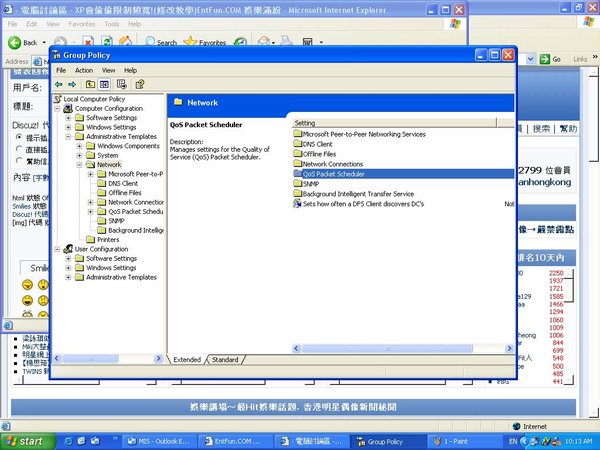Image resolution: width=600 pixels, height=450 pixels.
Task: Open the Action menu in Group Policy
Action: click(84, 70)
